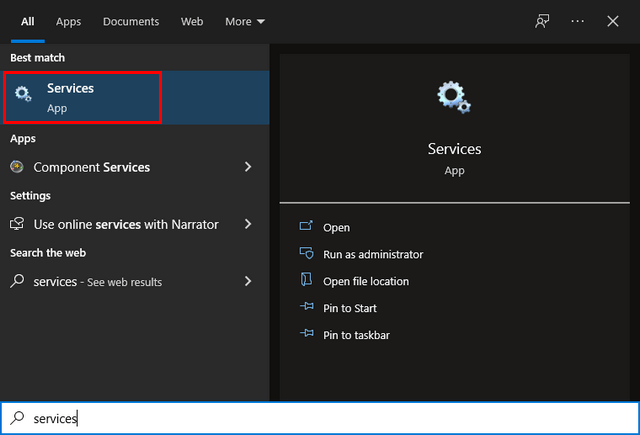640x435 pixels.
Task: Open the three-dot options menu
Action: point(578,21)
